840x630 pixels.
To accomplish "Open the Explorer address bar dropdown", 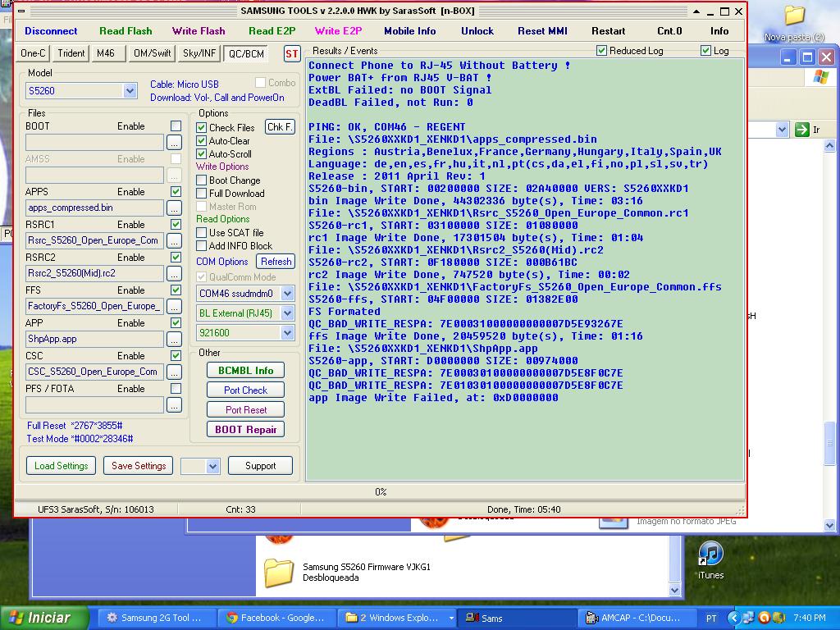I will coord(782,129).
